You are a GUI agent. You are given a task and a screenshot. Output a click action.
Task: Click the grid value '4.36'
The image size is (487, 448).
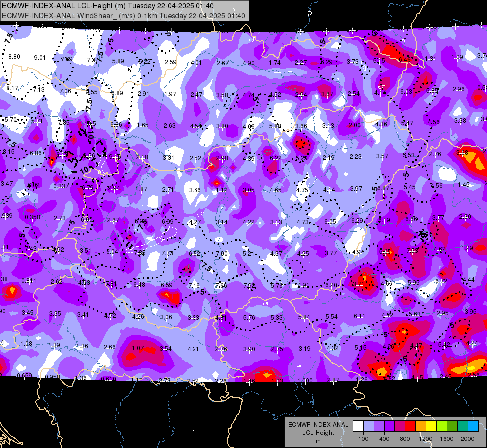(x=381, y=124)
